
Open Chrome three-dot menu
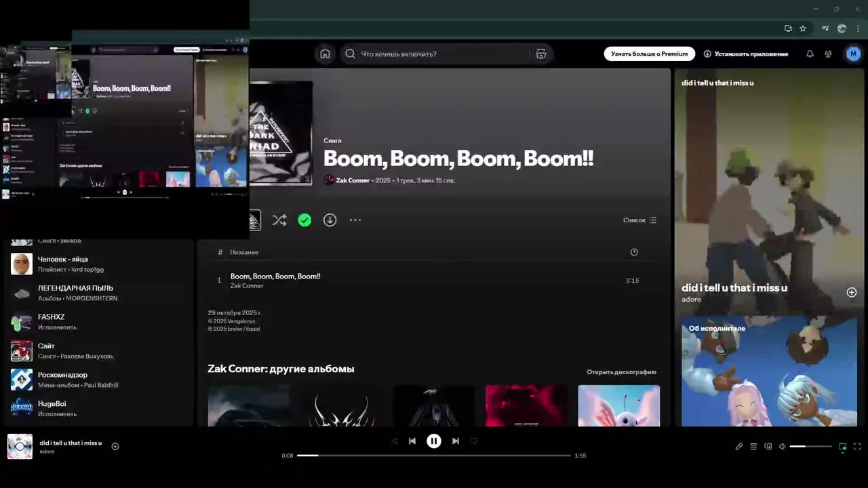(858, 28)
